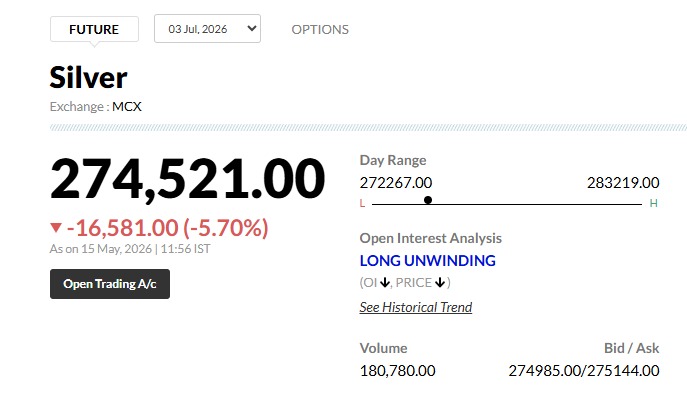687x414 pixels.
Task: Click the red down-triangle price change icon
Action: tap(56, 227)
